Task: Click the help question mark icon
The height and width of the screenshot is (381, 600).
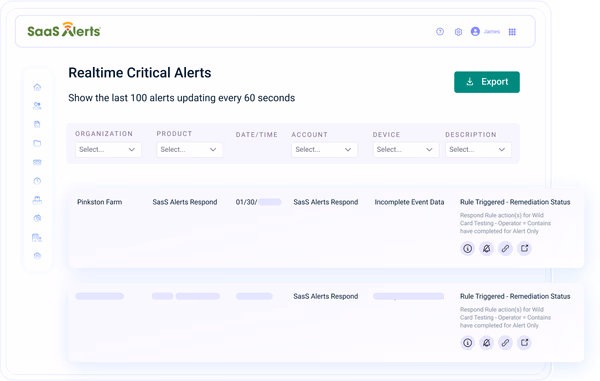Action: coord(440,32)
